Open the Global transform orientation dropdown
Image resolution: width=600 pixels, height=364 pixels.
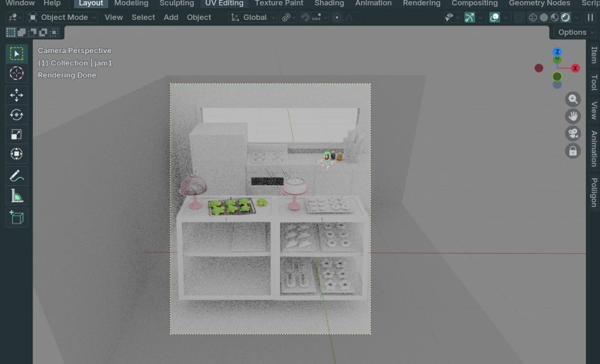point(253,17)
